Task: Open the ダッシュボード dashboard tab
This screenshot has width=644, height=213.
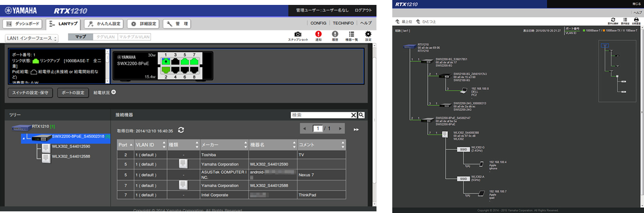Action: 23,24
